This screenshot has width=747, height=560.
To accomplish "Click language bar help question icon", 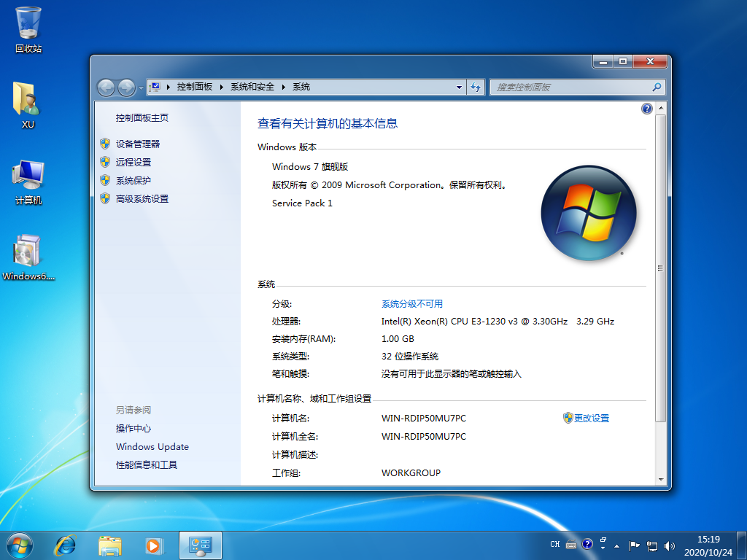I will tap(587, 544).
